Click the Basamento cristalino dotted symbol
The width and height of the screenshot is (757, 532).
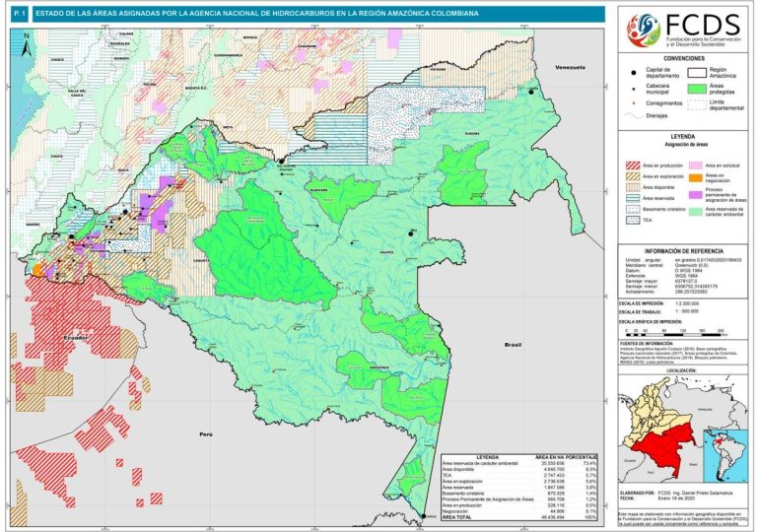pos(633,210)
